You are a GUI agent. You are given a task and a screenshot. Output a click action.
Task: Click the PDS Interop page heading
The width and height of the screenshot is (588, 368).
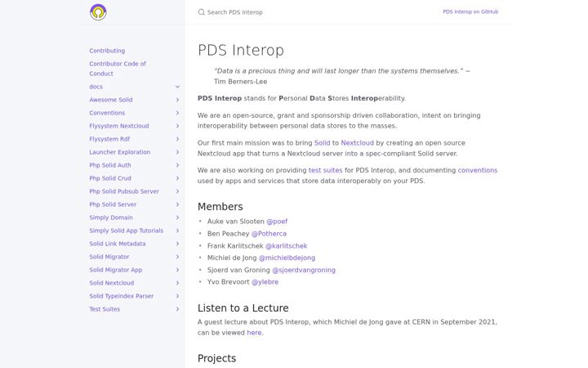[x=241, y=50]
